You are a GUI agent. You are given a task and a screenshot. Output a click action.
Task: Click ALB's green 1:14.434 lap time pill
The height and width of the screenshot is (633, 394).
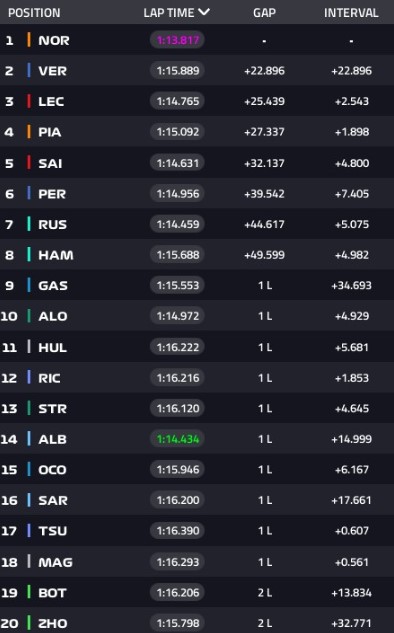(178, 439)
